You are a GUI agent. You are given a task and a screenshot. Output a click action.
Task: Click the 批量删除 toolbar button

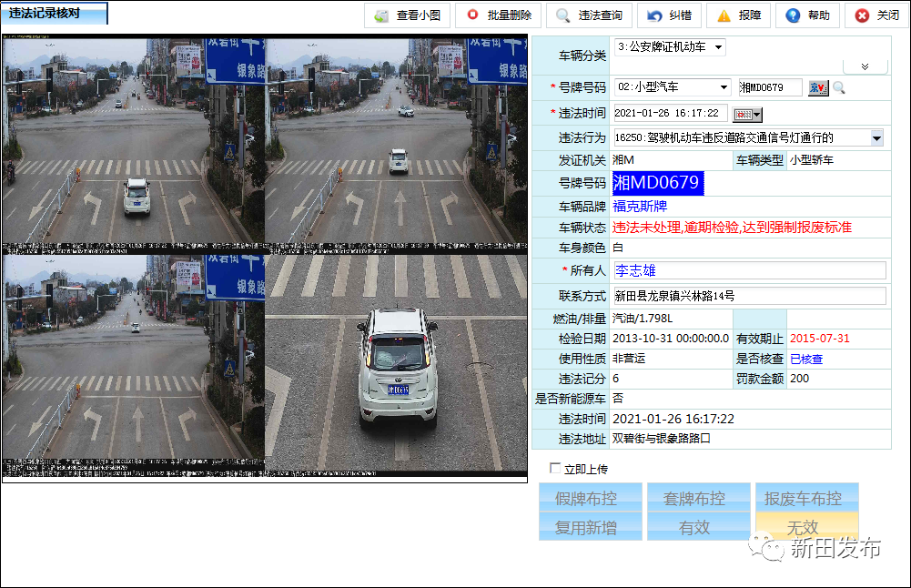[498, 15]
